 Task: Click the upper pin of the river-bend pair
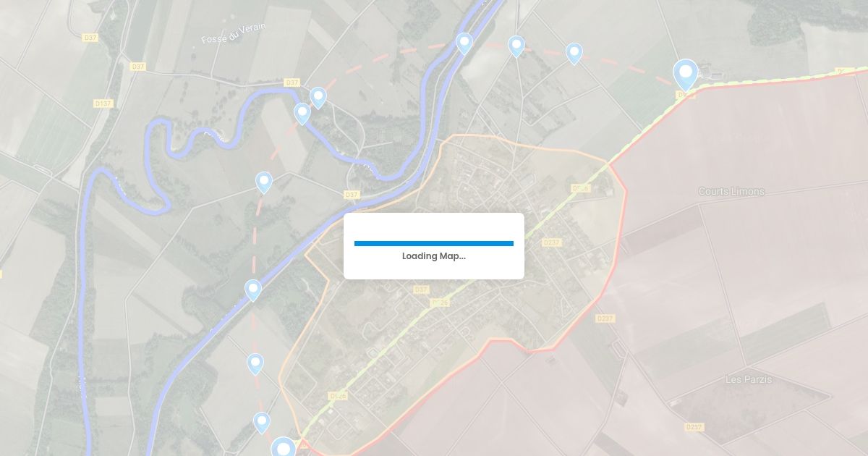pyautogui.click(x=318, y=98)
